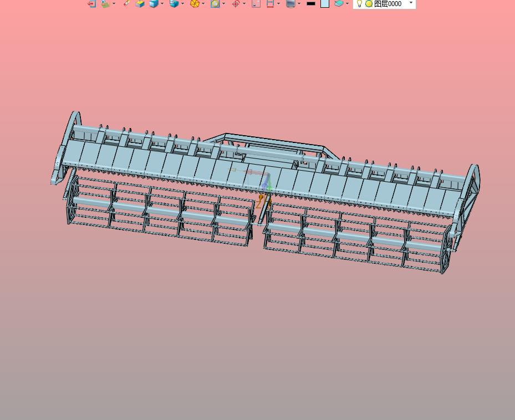Click the gray panel sheet icon
The height and width of the screenshot is (420, 515).
pos(256,4)
